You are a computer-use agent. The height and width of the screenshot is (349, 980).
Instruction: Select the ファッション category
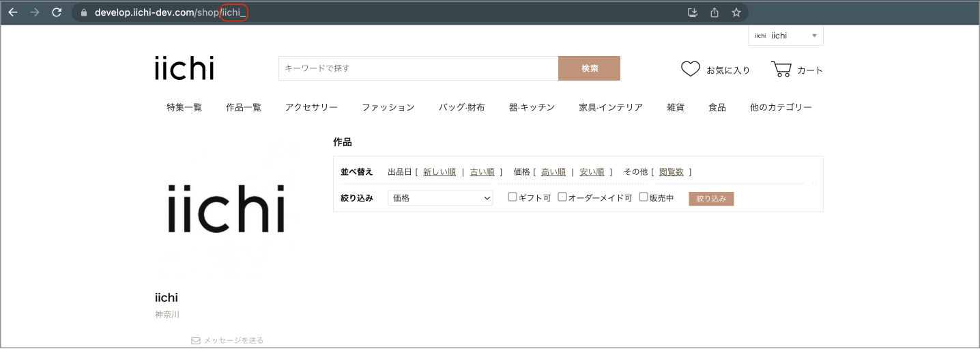point(388,107)
